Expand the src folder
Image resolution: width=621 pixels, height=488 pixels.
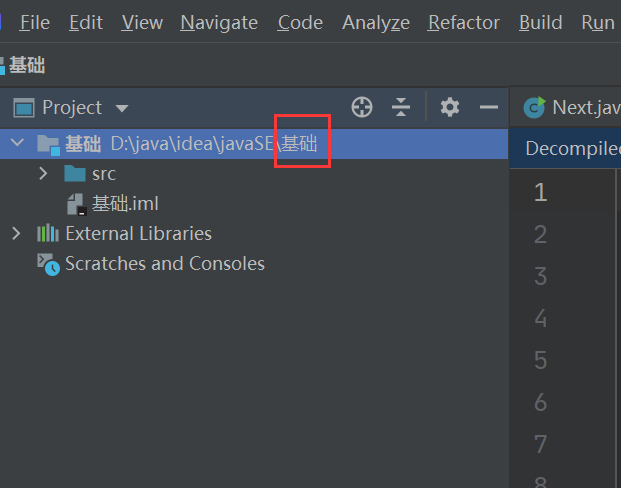tap(43, 173)
